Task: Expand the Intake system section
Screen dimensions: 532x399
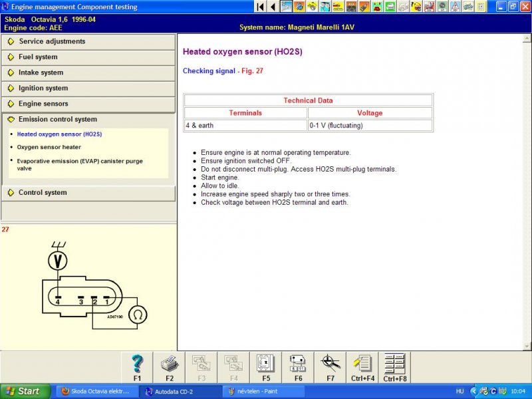Action: tap(88, 72)
